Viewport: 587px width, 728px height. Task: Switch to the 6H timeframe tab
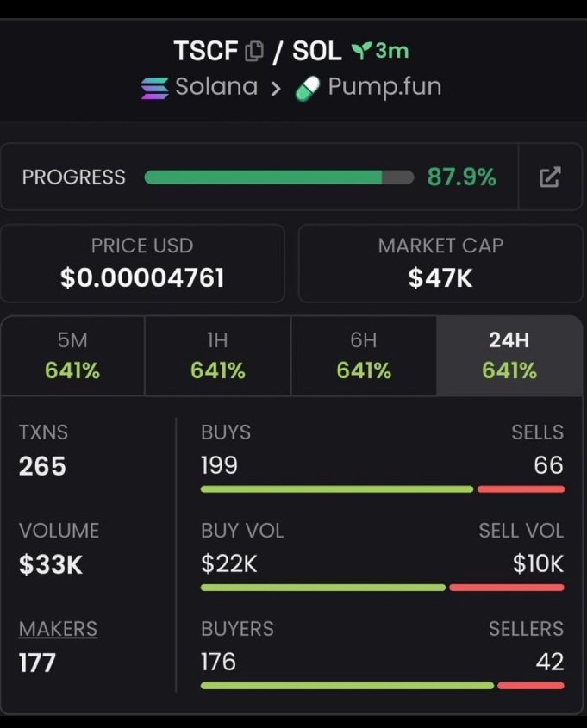pyautogui.click(x=364, y=356)
